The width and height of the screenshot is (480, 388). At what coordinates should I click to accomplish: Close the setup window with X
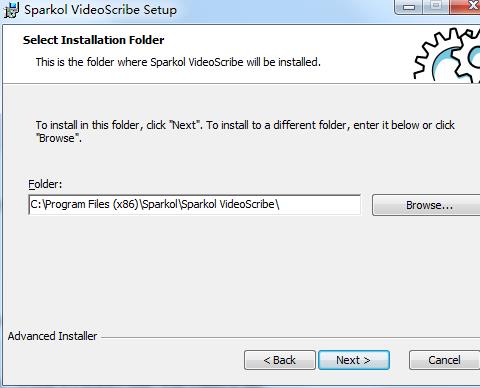(x=466, y=7)
